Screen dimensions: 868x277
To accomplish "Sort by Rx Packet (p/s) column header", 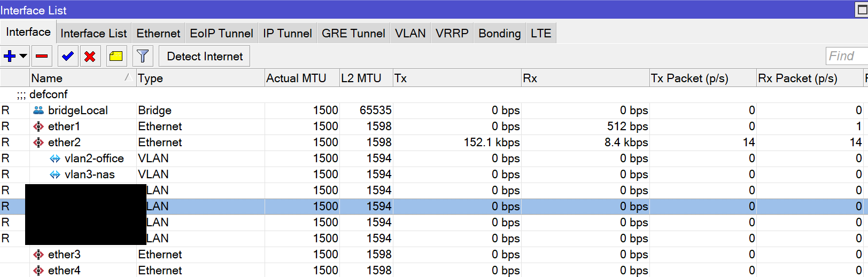I will (809, 78).
